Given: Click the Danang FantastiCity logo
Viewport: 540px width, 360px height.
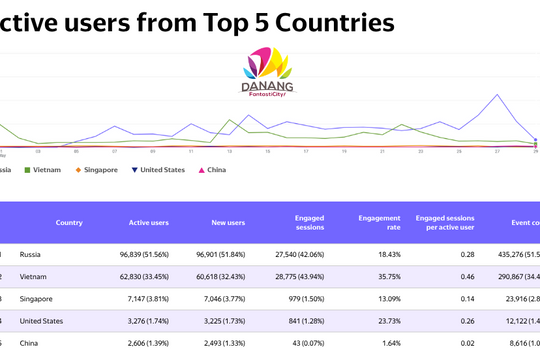Looking at the screenshot, I should point(268,72).
